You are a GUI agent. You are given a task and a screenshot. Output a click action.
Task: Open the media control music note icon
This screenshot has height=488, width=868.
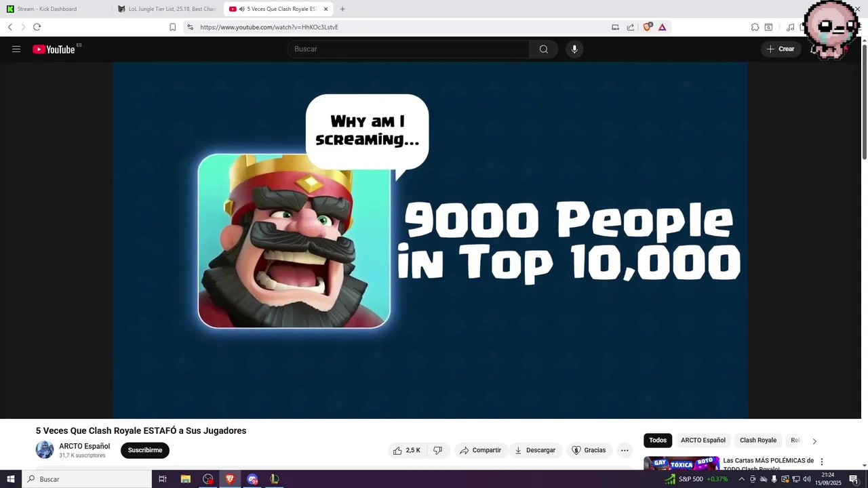click(790, 27)
